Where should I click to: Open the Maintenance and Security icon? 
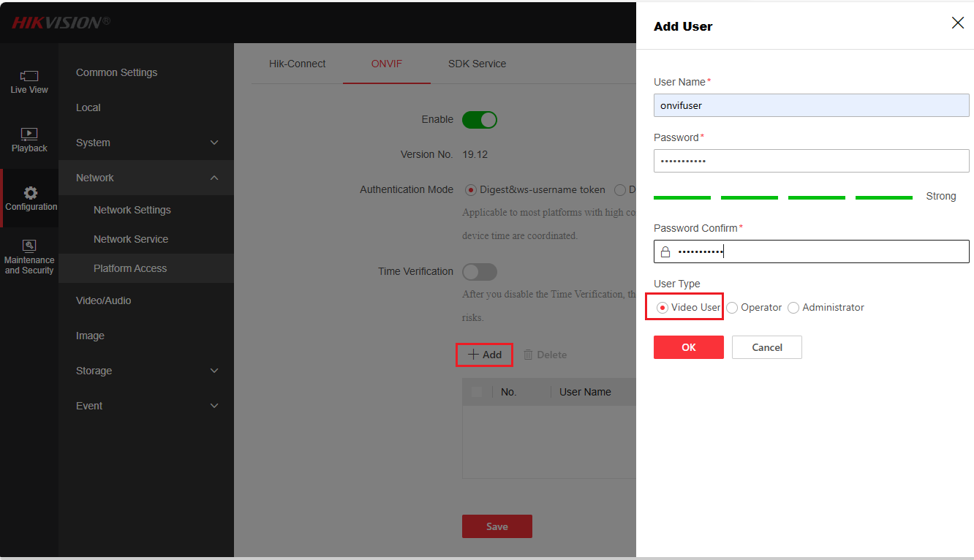[29, 246]
